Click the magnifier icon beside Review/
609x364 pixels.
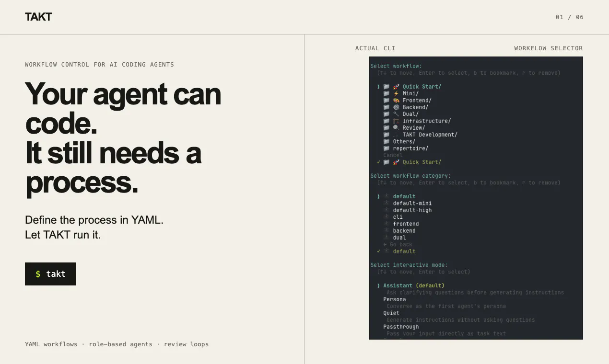click(396, 128)
